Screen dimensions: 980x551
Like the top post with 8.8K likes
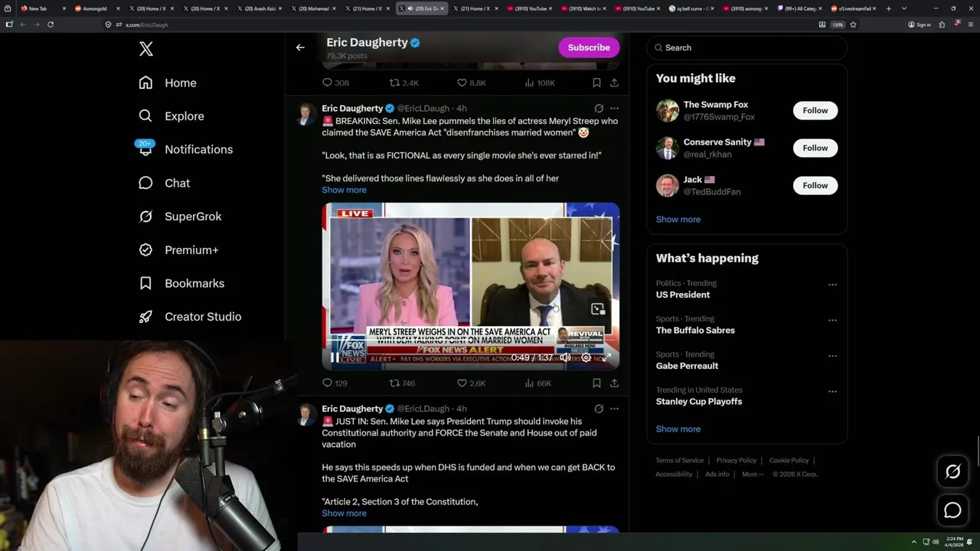pos(471,83)
